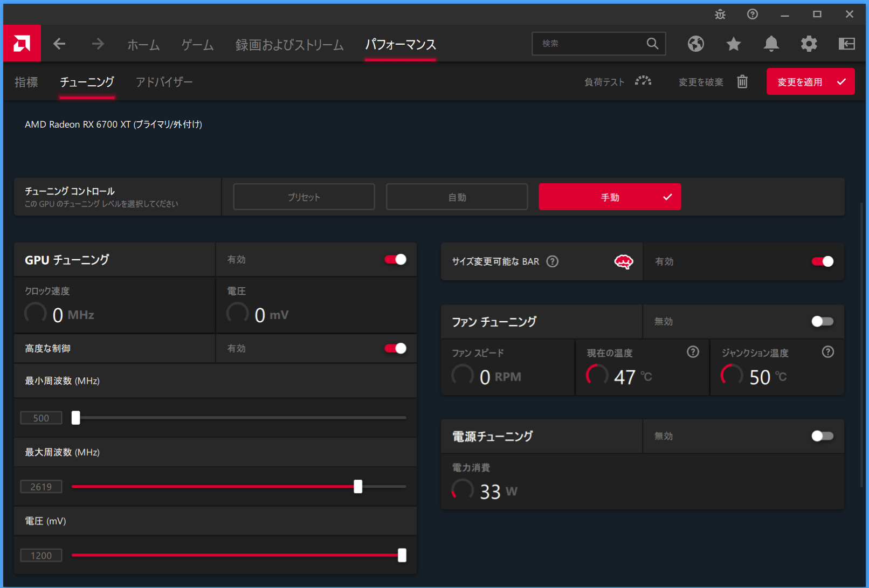Select the パフォーマンス tab
Screen dimensions: 869x588
tap(401, 45)
